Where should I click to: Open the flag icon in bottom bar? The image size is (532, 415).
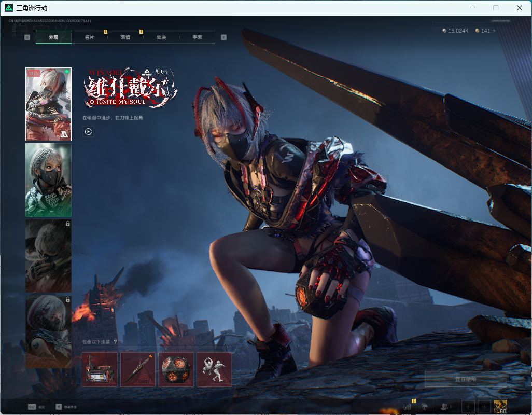pyautogui.click(x=425, y=407)
